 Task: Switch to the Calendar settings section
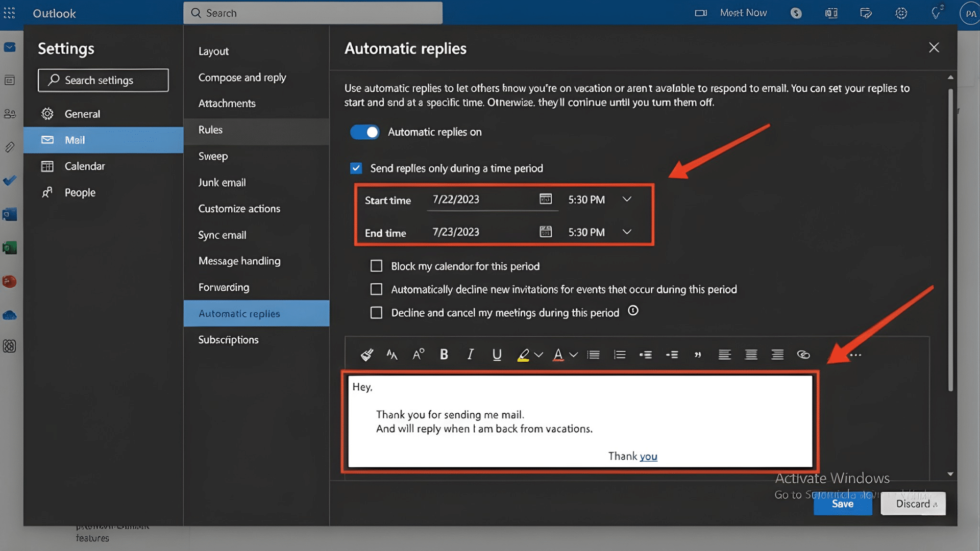pyautogui.click(x=85, y=166)
